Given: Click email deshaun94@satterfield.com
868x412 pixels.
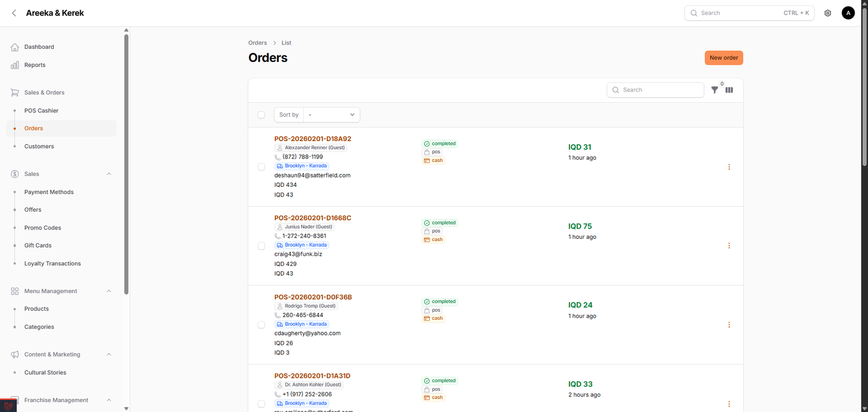Looking at the screenshot, I should click(x=312, y=176).
